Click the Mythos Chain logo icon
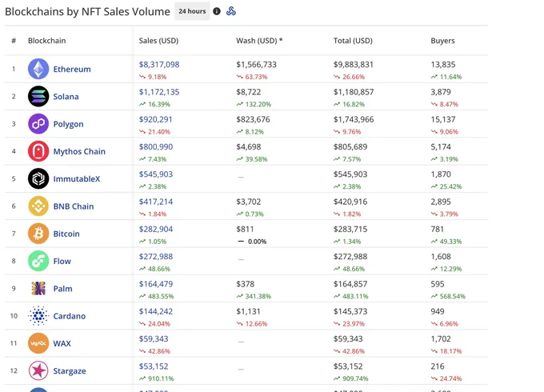544x392 pixels. coord(38,151)
